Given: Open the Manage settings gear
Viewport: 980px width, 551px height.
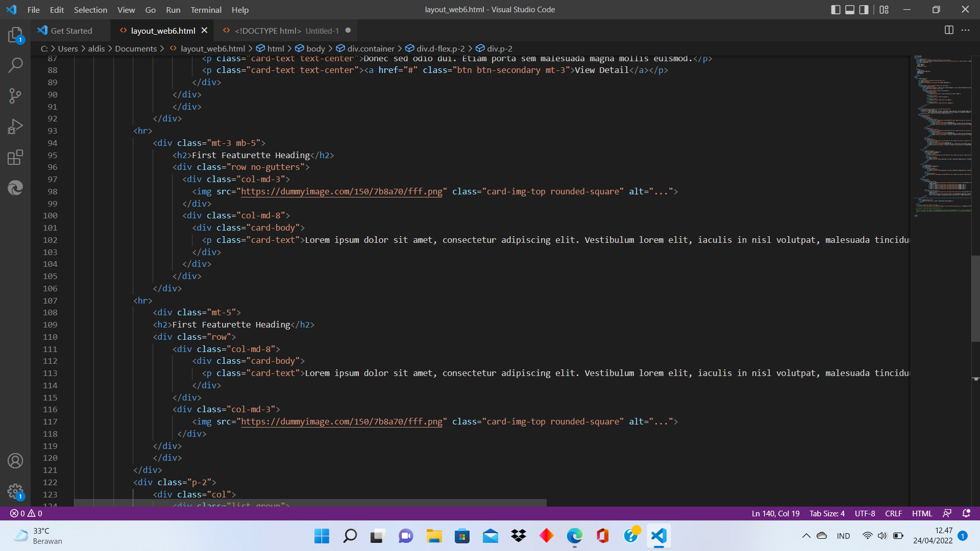Looking at the screenshot, I should point(15,491).
